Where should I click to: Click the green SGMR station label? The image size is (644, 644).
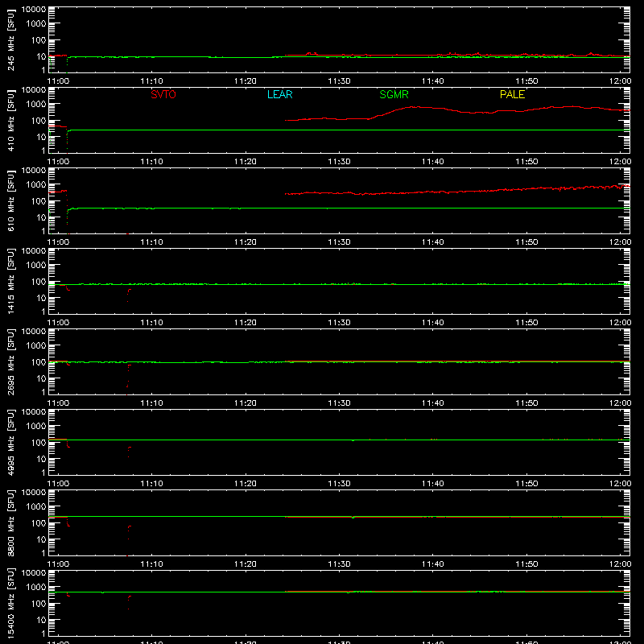394,94
